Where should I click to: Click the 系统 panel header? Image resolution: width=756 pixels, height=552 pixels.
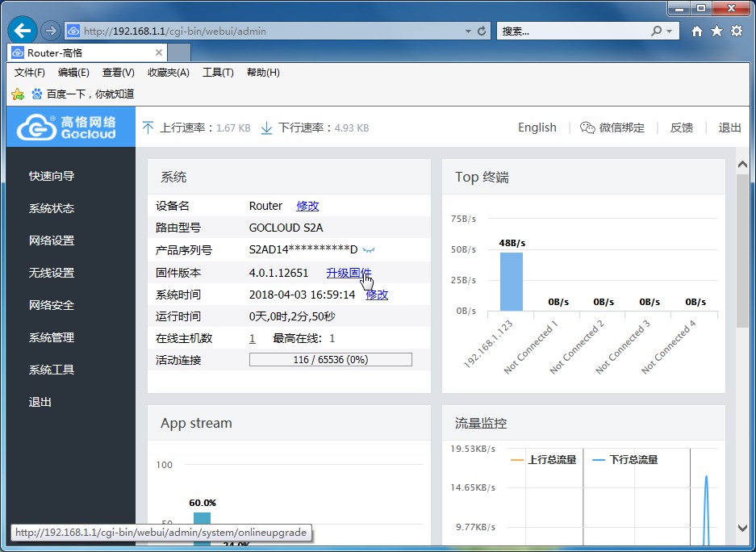(290, 177)
